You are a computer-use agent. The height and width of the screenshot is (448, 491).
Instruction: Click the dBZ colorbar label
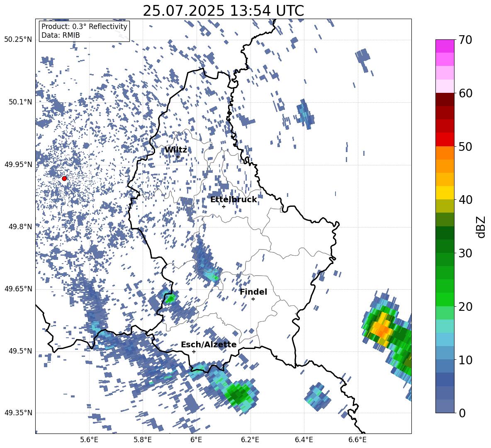(481, 227)
